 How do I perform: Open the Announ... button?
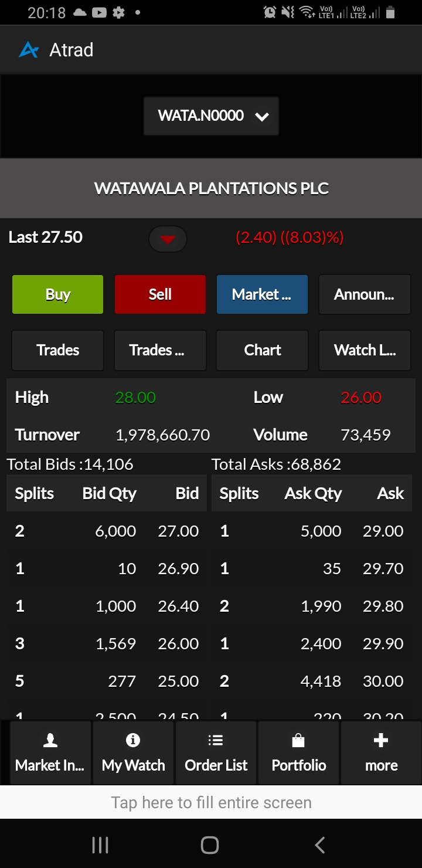(365, 294)
